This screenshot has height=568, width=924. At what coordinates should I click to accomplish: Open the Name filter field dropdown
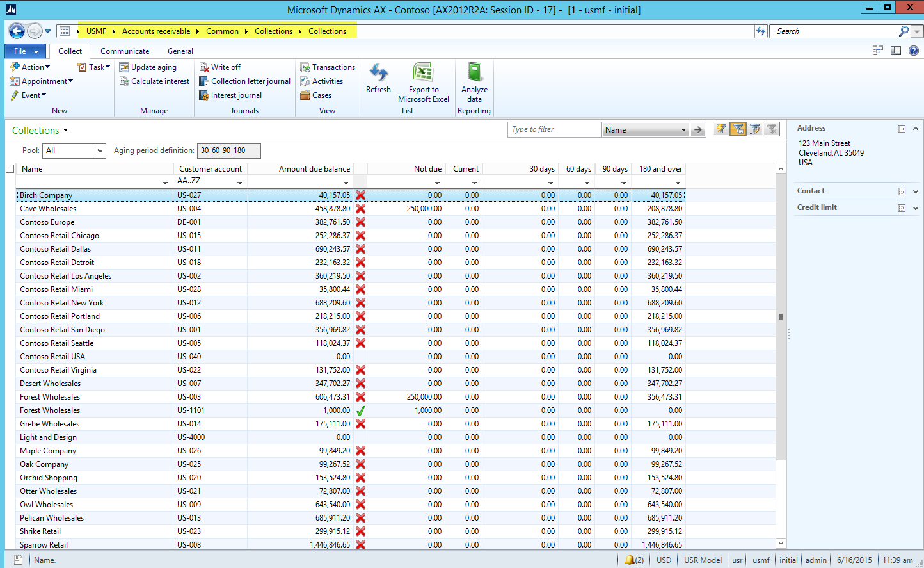pyautogui.click(x=683, y=130)
